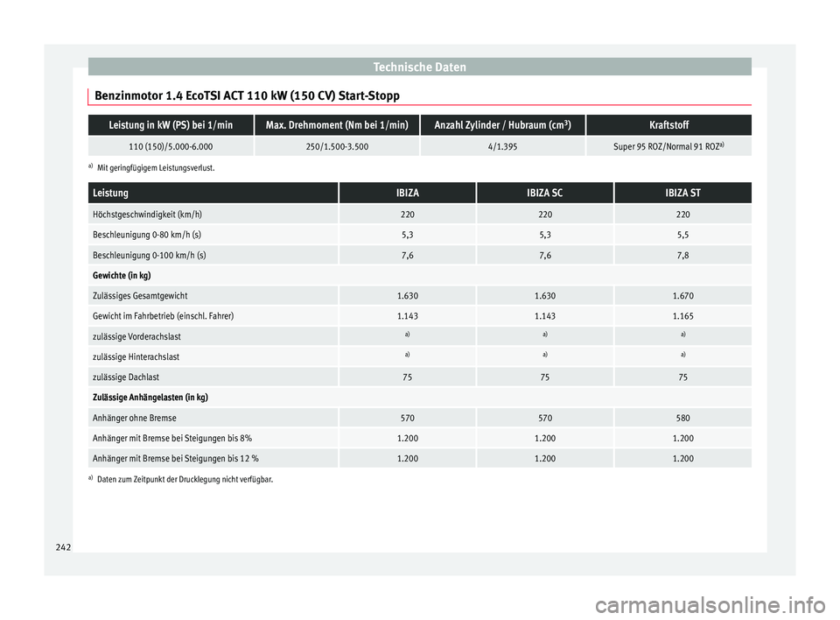The image size is (840, 620).
Task: Click the 'Kraftstoff' column header
Action: pyautogui.click(x=669, y=125)
